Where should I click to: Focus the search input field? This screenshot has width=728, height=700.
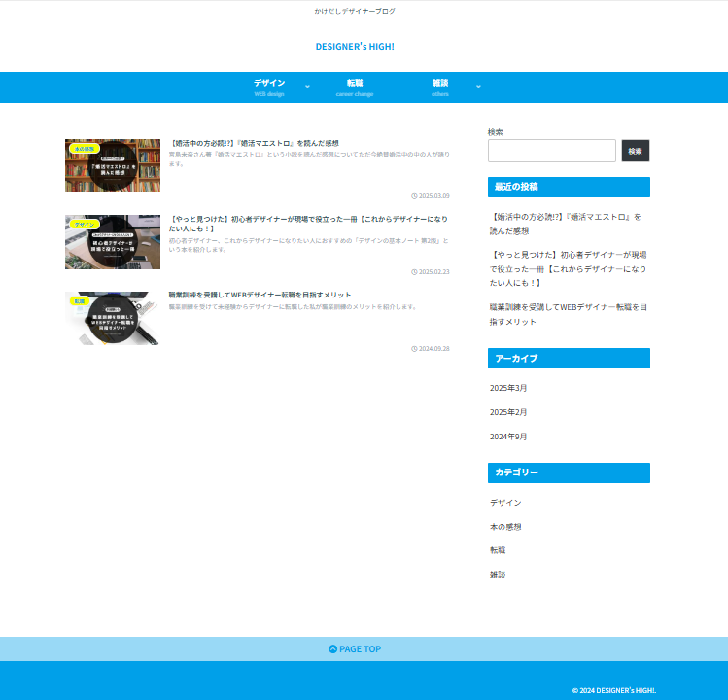click(551, 151)
